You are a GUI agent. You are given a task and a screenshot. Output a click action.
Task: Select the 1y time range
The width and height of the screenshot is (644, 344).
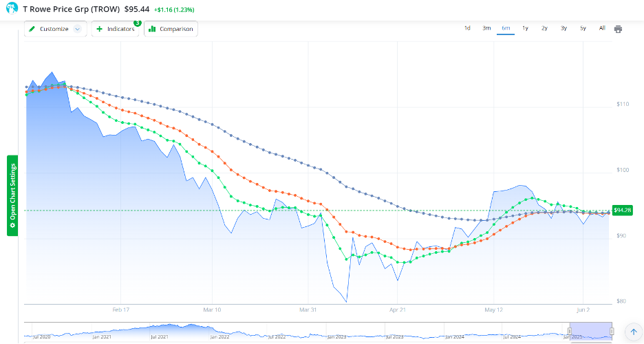coord(525,28)
